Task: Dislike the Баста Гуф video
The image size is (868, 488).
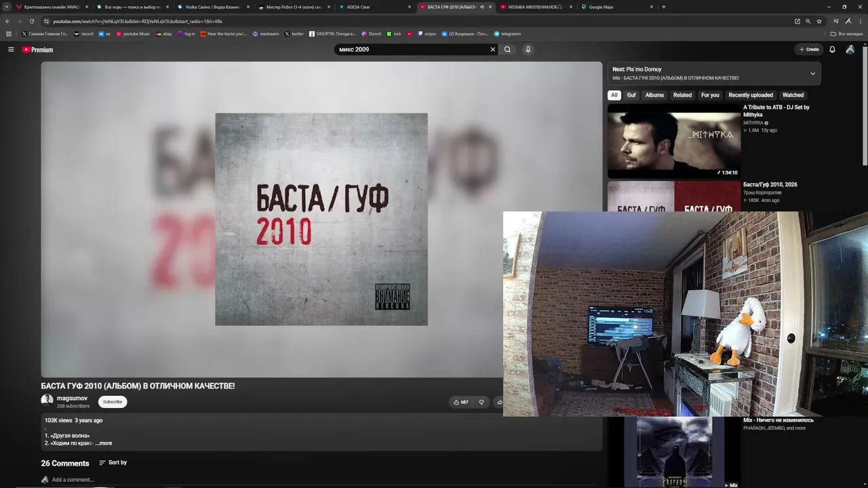Action: tap(481, 402)
